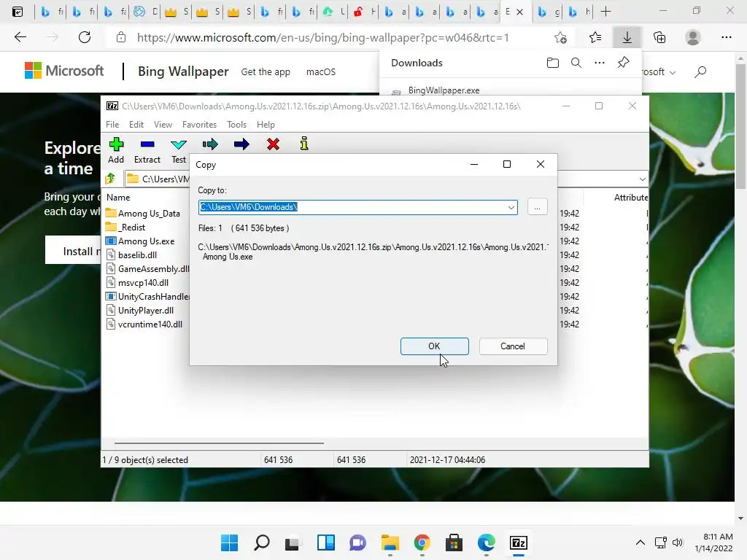Go back in Edge browser

pyautogui.click(x=20, y=37)
